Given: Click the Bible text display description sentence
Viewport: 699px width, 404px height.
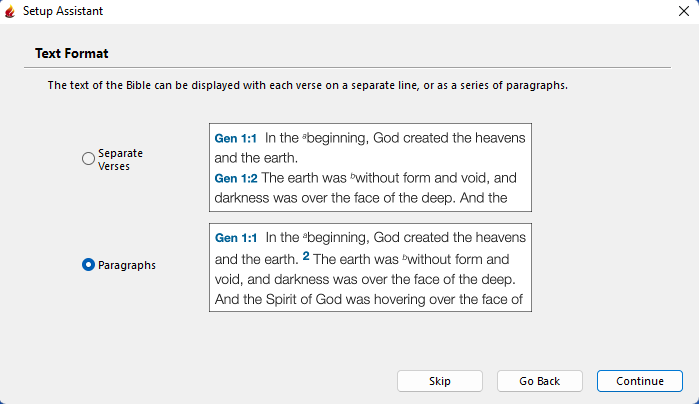Looking at the screenshot, I should point(308,86).
